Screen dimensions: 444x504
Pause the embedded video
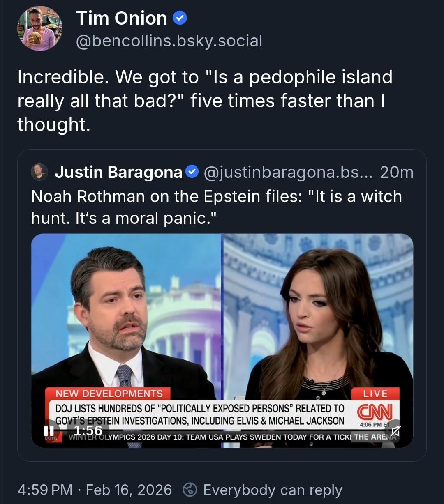(x=49, y=430)
